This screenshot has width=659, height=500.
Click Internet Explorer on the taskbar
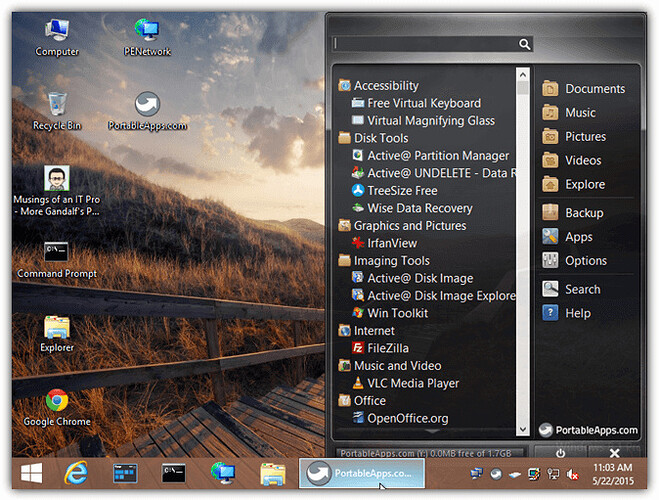pos(76,473)
